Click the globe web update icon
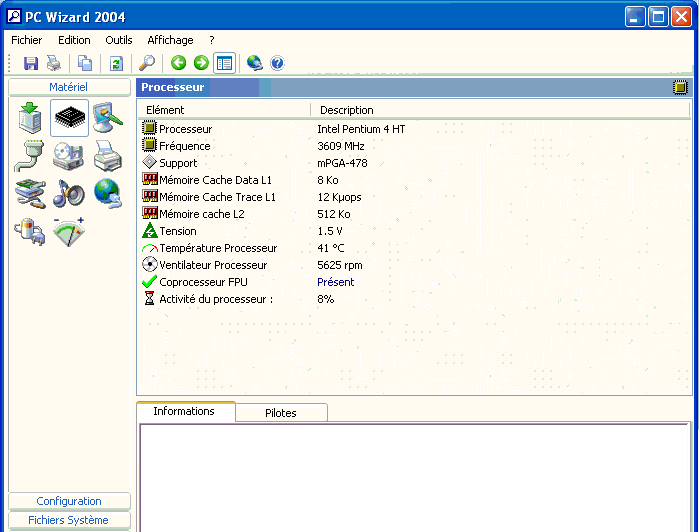The height and width of the screenshot is (532, 700). (x=254, y=63)
